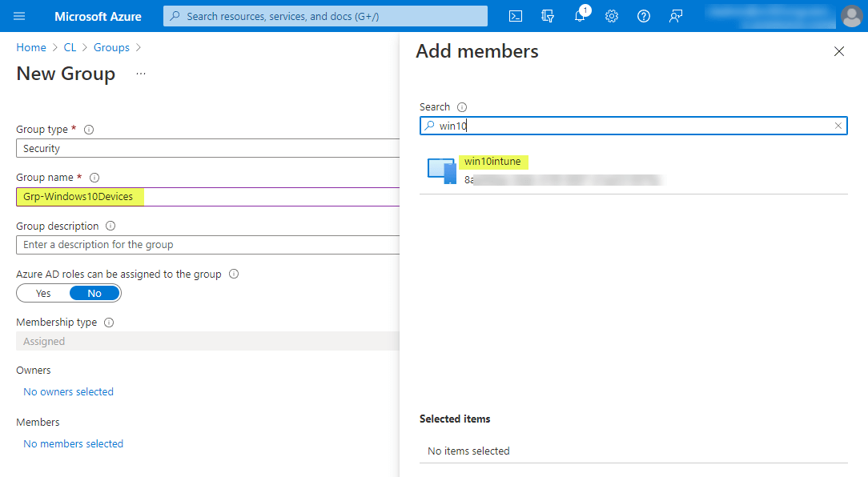
Task: View the notifications bell
Action: click(x=580, y=16)
